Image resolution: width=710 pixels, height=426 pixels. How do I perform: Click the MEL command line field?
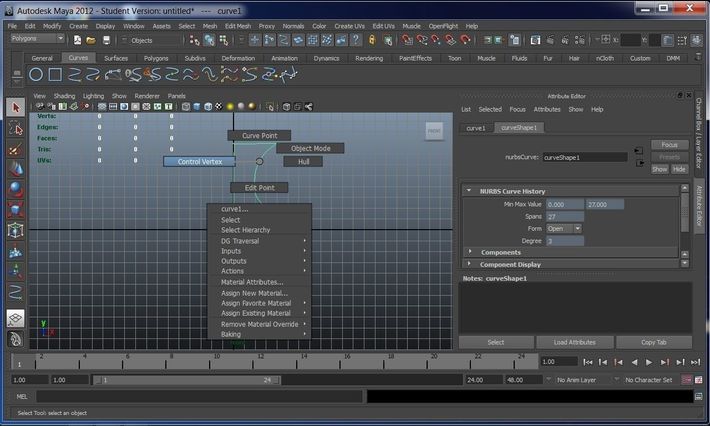click(x=199, y=397)
